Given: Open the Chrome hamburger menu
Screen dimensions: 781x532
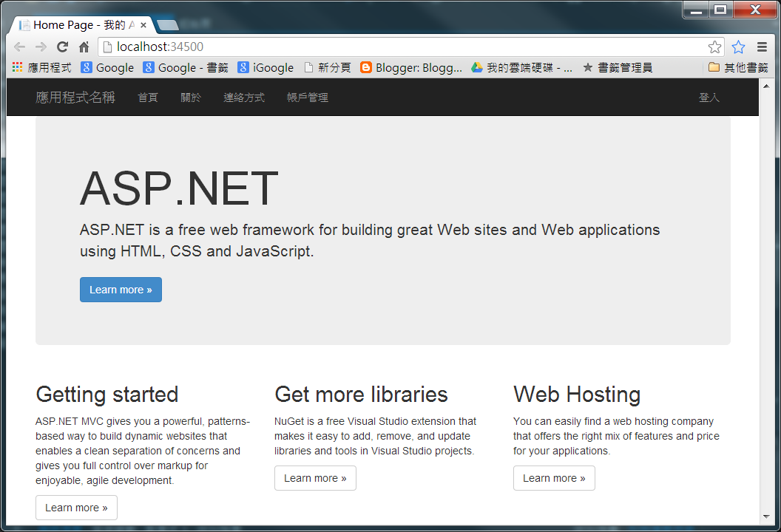Looking at the screenshot, I should point(762,47).
